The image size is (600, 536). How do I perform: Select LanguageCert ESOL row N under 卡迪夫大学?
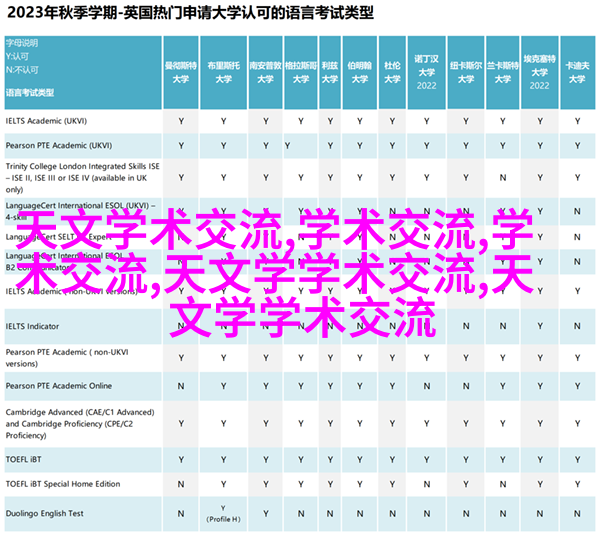(577, 211)
